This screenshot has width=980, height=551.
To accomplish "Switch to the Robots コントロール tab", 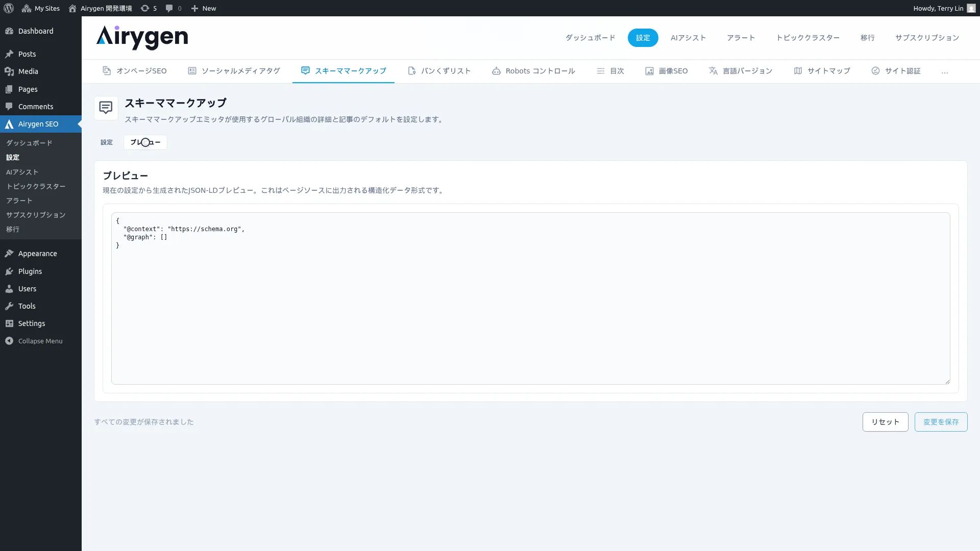I will tap(533, 71).
